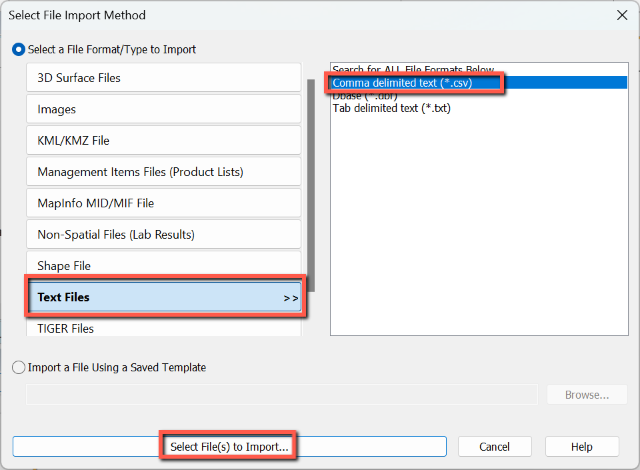The height and width of the screenshot is (470, 640).
Task: Click 'Select File(s) to Import...' button
Action: 229,446
